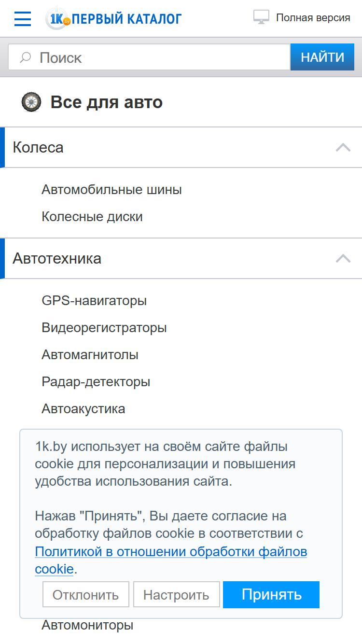Open Радар-детекторы category
The width and height of the screenshot is (362, 644).
[96, 382]
